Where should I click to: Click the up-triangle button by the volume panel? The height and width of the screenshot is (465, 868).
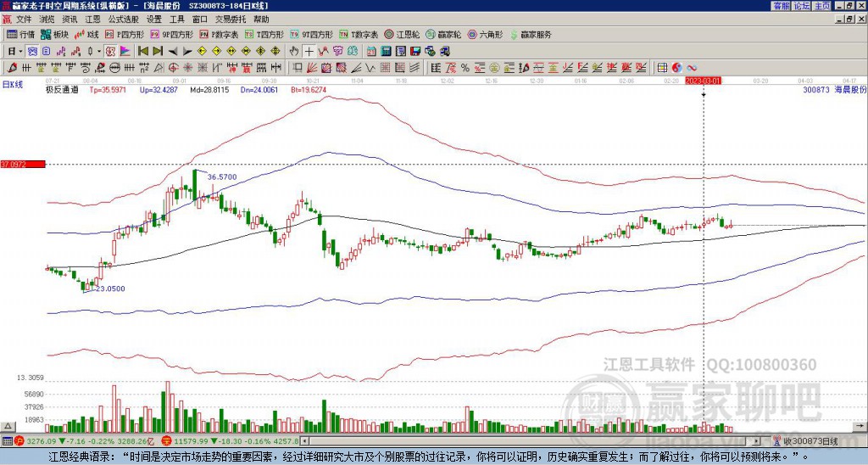(8, 426)
